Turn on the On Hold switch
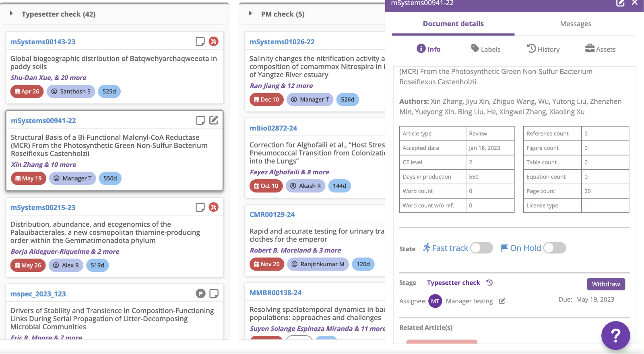 pos(554,248)
